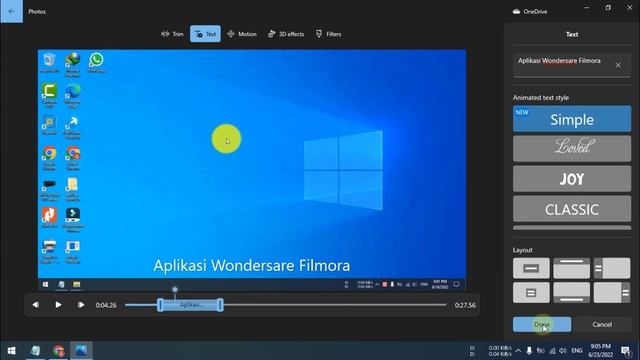Click the 0:27.56 total duration label
640x360 pixels.
[465, 305]
